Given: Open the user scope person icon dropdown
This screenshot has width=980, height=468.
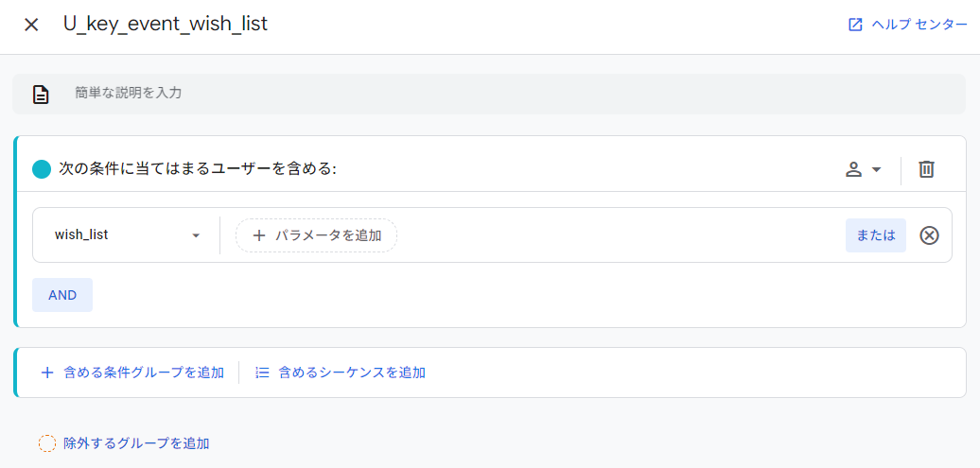Looking at the screenshot, I should click(863, 169).
